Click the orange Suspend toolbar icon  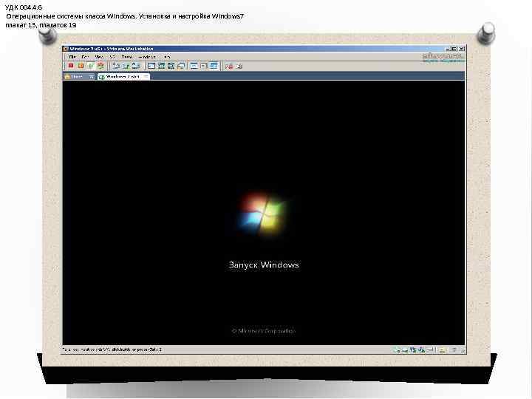(x=81, y=66)
